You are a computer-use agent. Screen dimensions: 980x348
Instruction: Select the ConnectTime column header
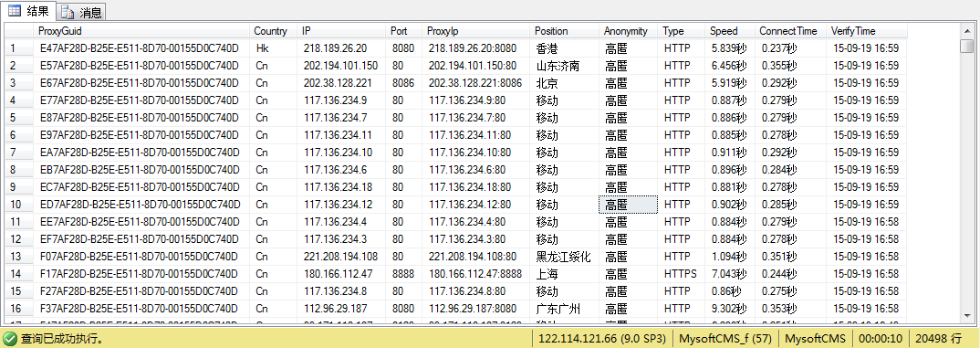[x=790, y=31]
